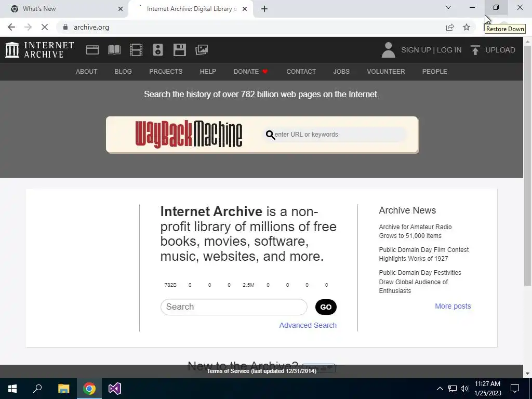Open a new Chrome tab
The width and height of the screenshot is (532, 399).
264,9
